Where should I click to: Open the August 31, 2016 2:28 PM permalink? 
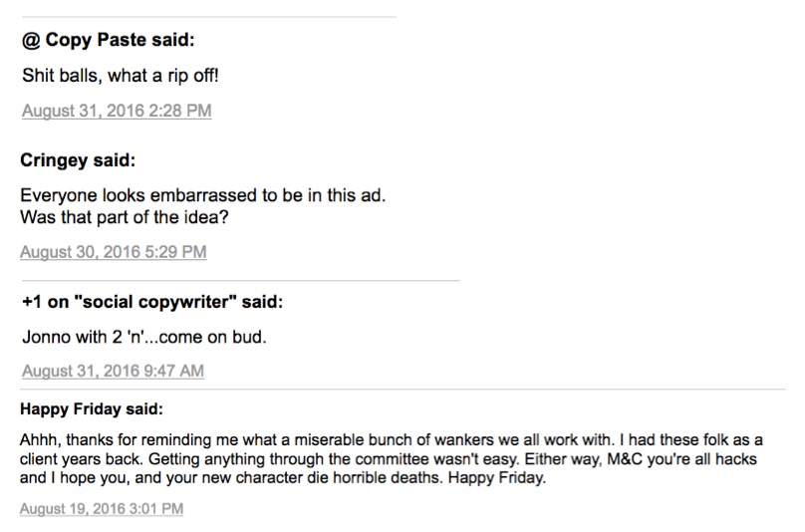117,111
